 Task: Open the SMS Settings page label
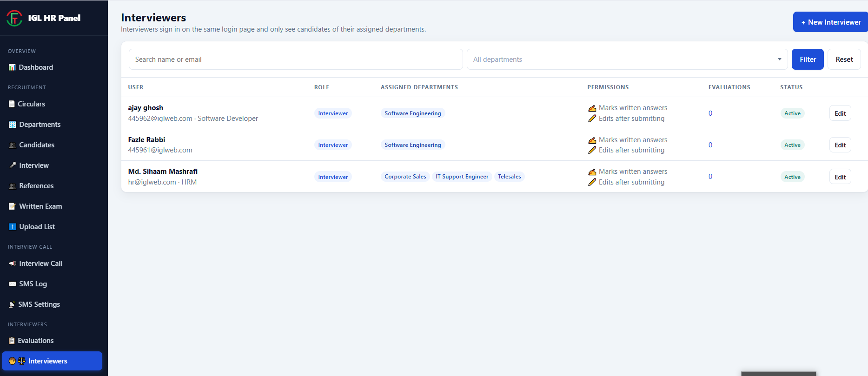click(39, 304)
